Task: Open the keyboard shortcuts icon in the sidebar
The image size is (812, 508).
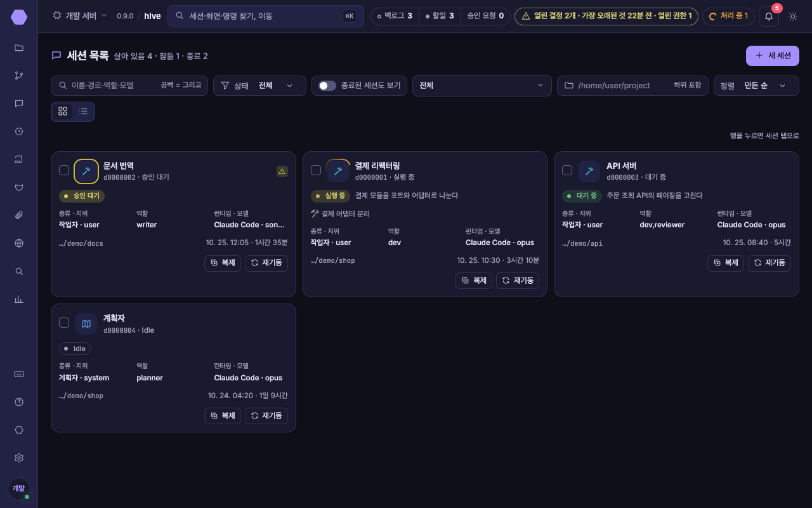Action: [19, 374]
